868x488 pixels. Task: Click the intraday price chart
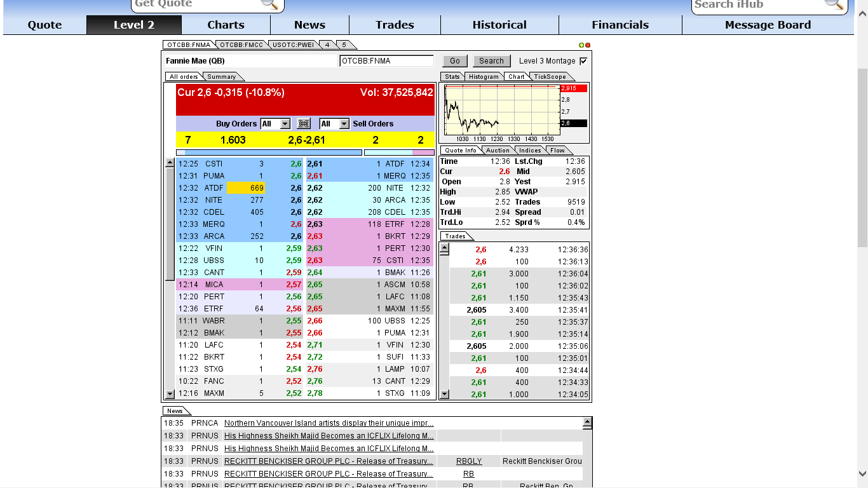click(502, 109)
